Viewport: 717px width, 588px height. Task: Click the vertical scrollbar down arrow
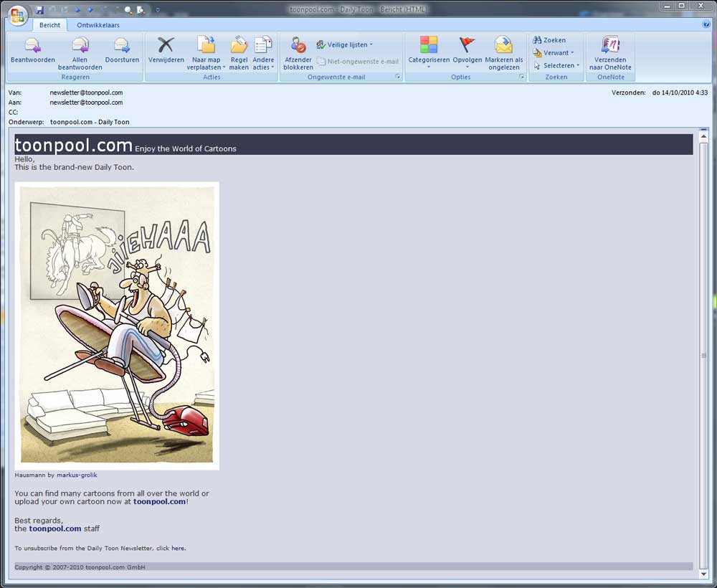point(703,574)
